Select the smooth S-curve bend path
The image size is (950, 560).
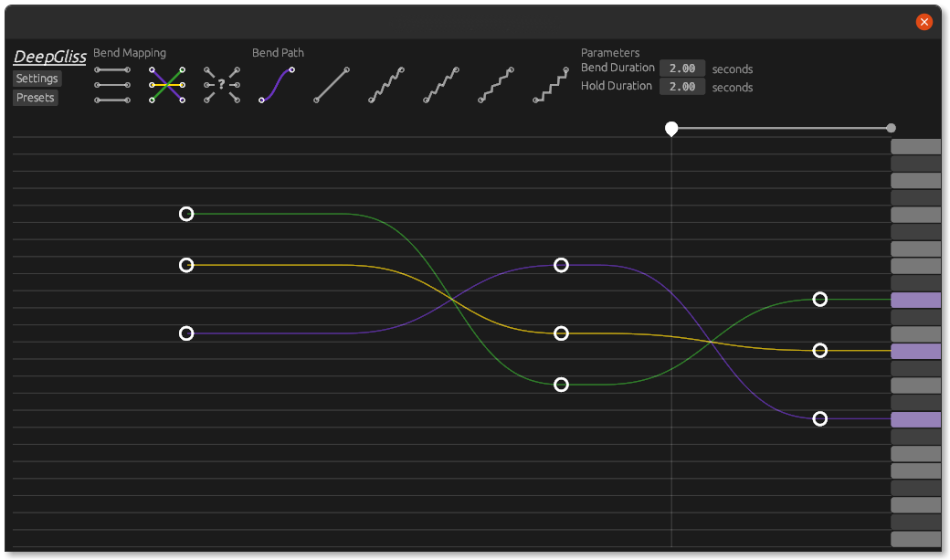(277, 85)
